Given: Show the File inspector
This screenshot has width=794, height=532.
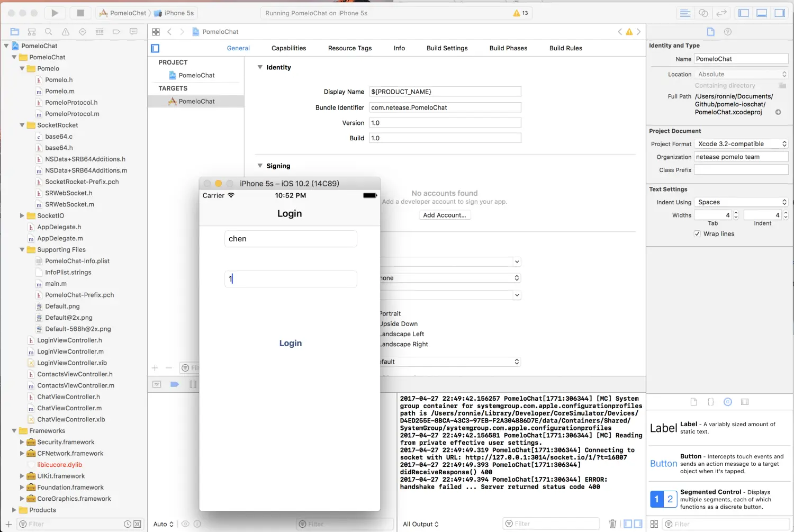Looking at the screenshot, I should click(x=711, y=32).
